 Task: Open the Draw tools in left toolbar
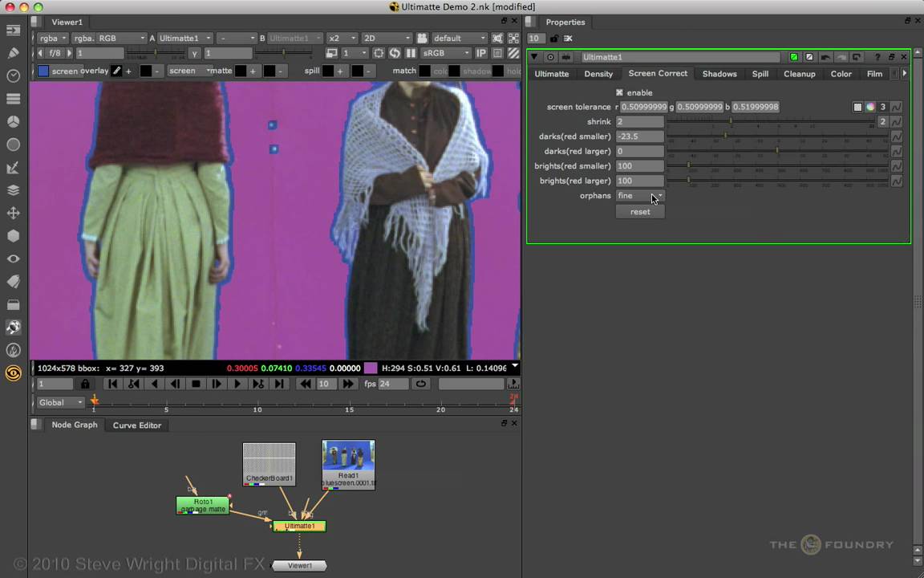tap(13, 53)
